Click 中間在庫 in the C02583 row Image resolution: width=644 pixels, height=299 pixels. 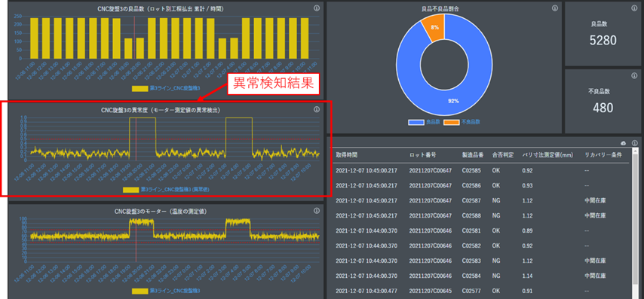click(595, 261)
